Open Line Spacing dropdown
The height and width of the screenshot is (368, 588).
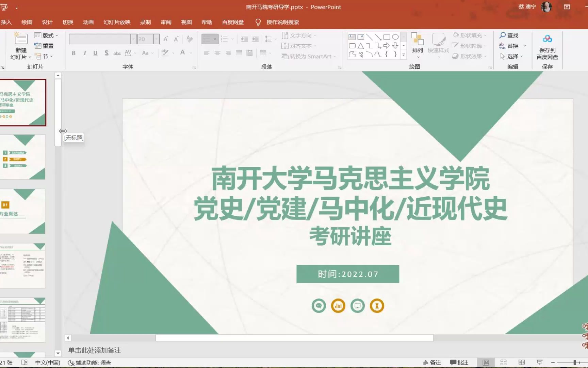(271, 39)
